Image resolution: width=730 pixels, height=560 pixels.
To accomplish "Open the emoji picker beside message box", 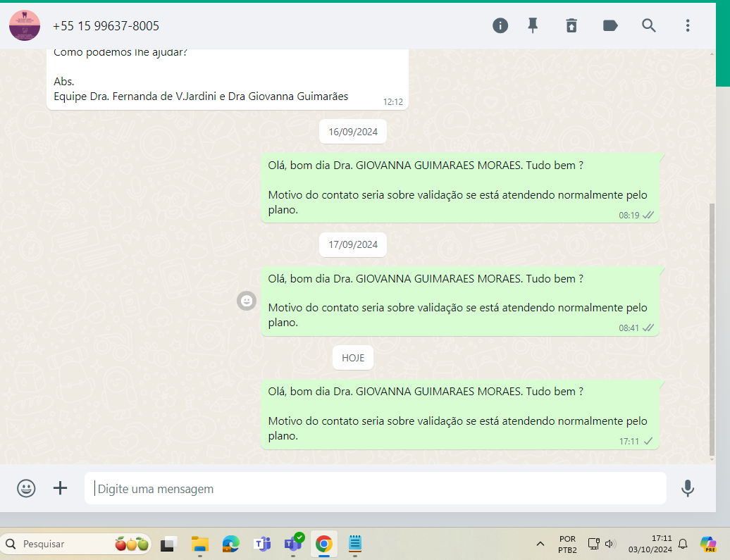I will tap(26, 488).
